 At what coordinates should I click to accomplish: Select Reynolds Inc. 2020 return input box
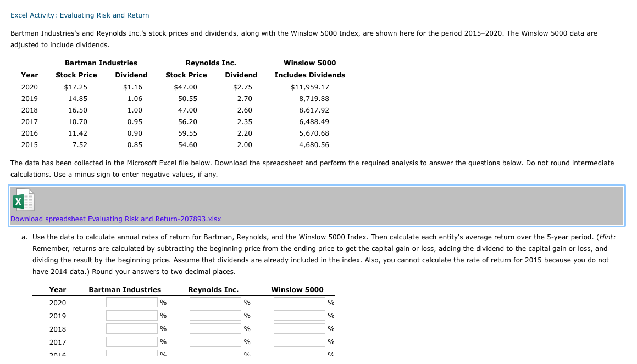coord(214,301)
